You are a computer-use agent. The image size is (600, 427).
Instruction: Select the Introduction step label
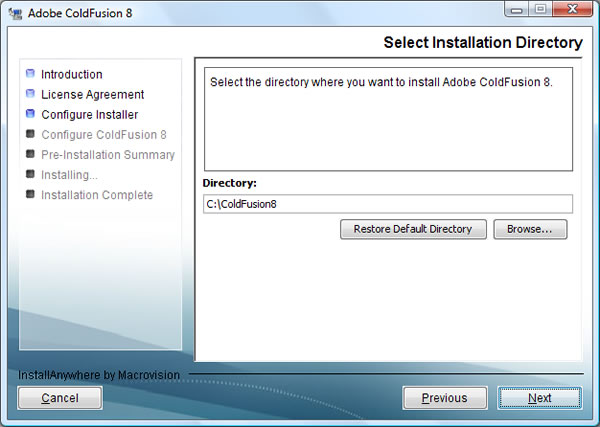(x=72, y=74)
